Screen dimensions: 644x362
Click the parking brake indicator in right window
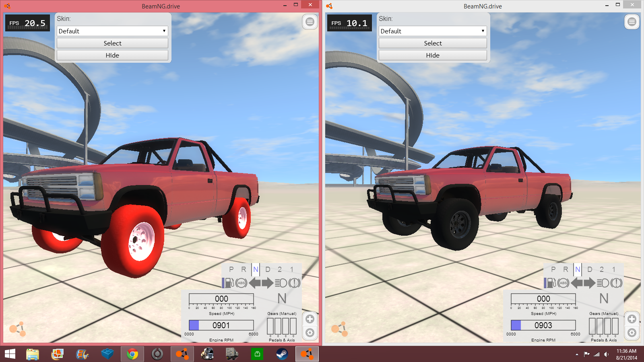pos(617,283)
